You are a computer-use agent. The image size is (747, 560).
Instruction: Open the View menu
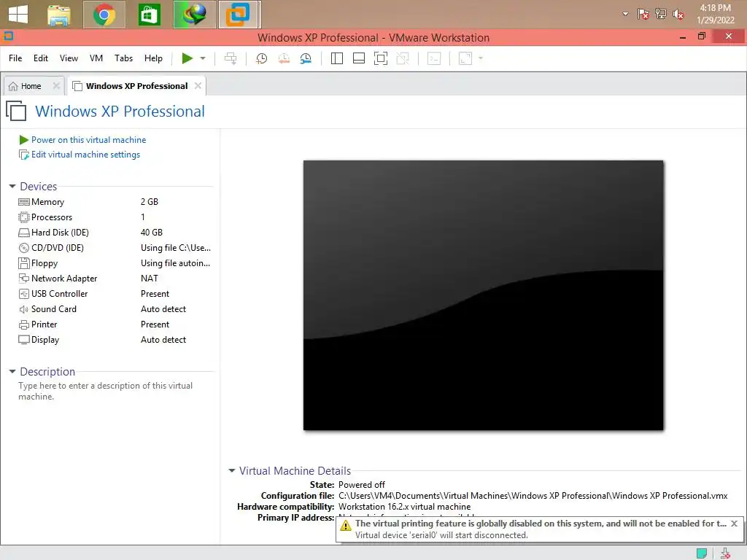(x=69, y=58)
